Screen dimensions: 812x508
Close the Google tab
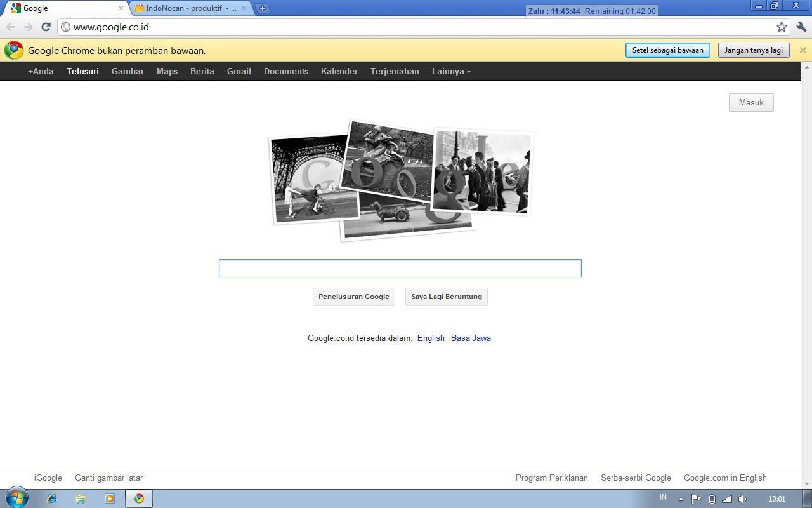(121, 8)
